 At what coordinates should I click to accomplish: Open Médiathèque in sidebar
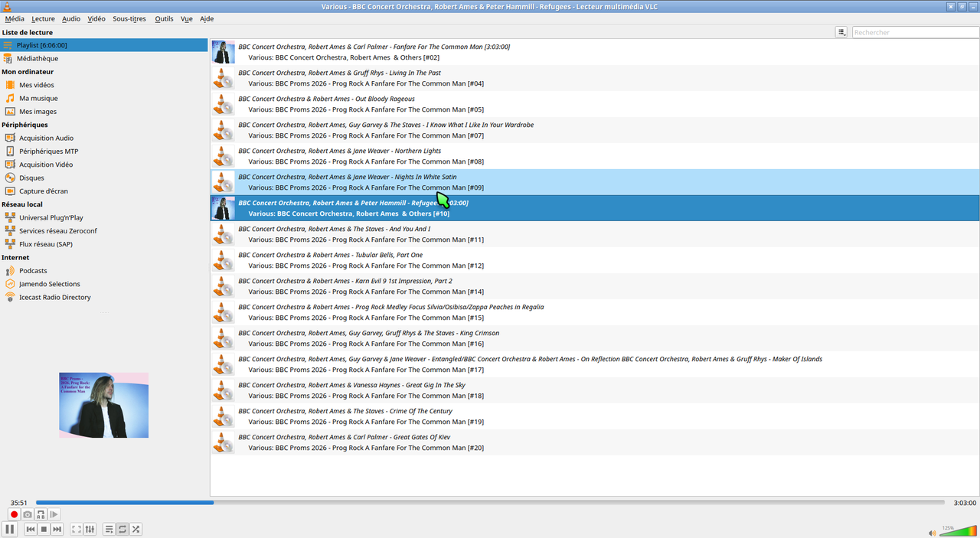coord(104,58)
